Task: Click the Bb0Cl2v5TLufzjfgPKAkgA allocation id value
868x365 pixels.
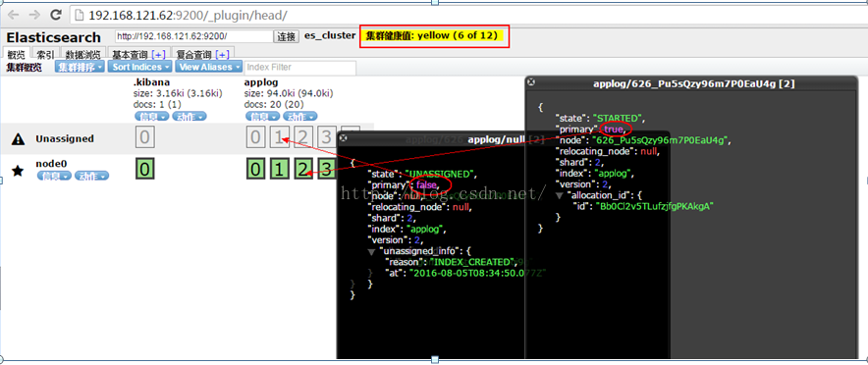Action: click(653, 206)
